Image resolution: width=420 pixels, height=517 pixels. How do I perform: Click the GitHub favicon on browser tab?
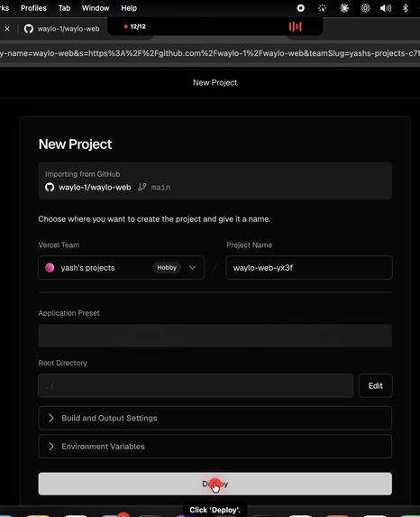coord(29,29)
